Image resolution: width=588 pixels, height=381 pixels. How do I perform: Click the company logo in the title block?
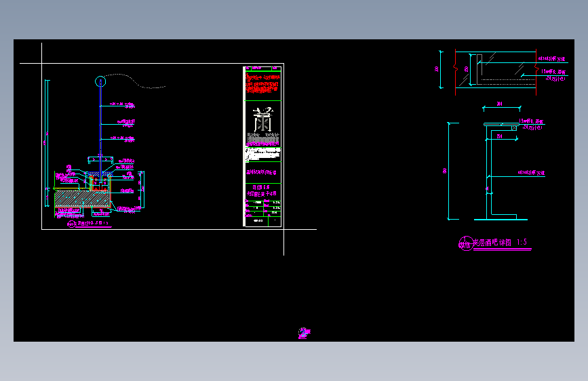pyautogui.click(x=262, y=119)
